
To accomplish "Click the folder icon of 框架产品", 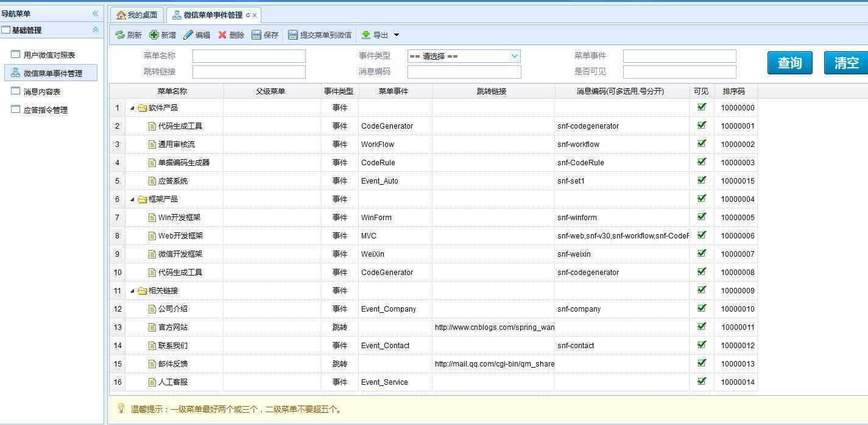I will (x=142, y=199).
